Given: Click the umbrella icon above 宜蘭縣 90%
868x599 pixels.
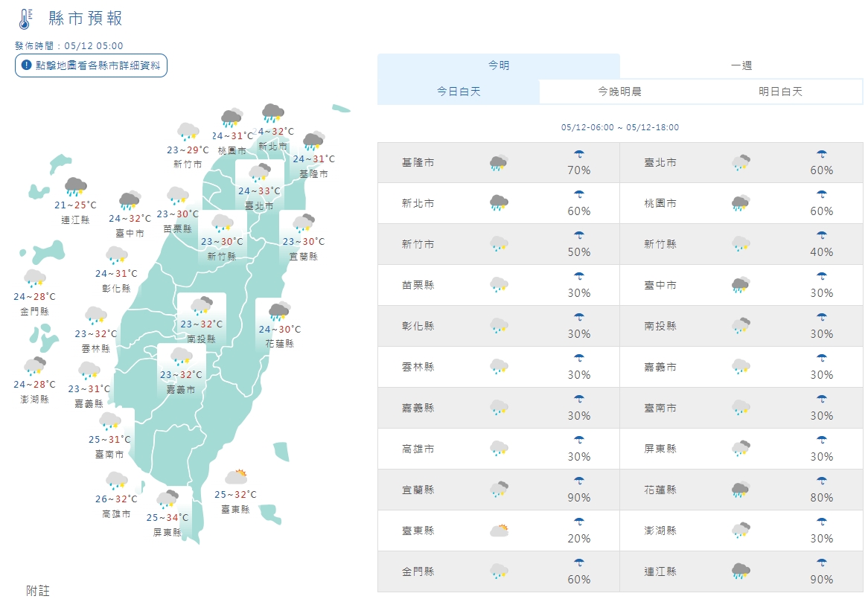Looking at the screenshot, I should 579,481.
